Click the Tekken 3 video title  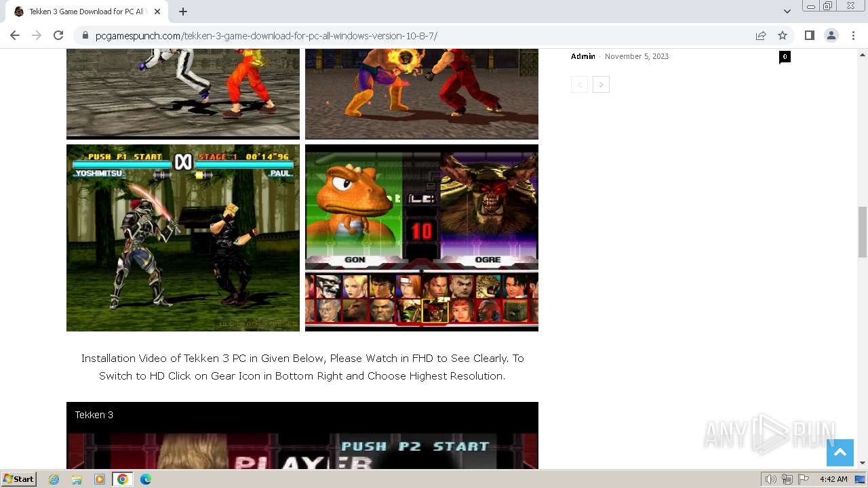(x=94, y=415)
